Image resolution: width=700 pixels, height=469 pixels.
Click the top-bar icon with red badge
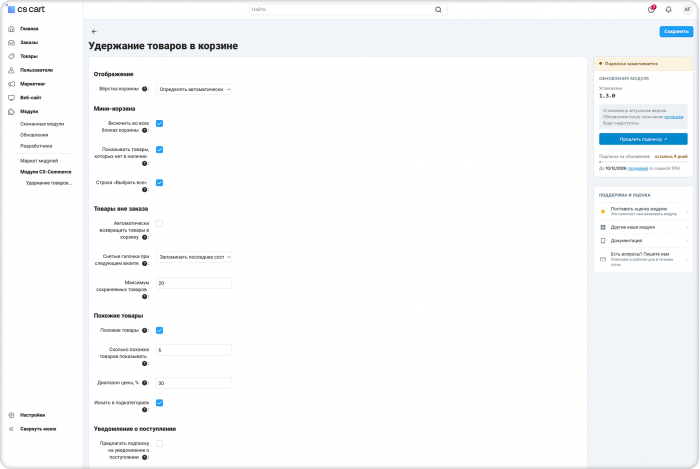click(x=651, y=9)
